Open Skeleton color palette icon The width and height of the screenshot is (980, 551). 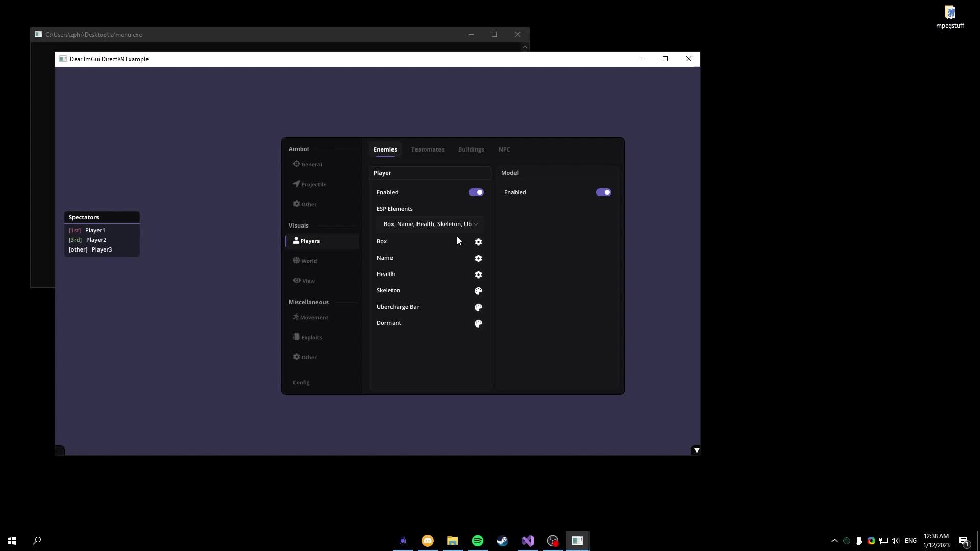pos(478,291)
